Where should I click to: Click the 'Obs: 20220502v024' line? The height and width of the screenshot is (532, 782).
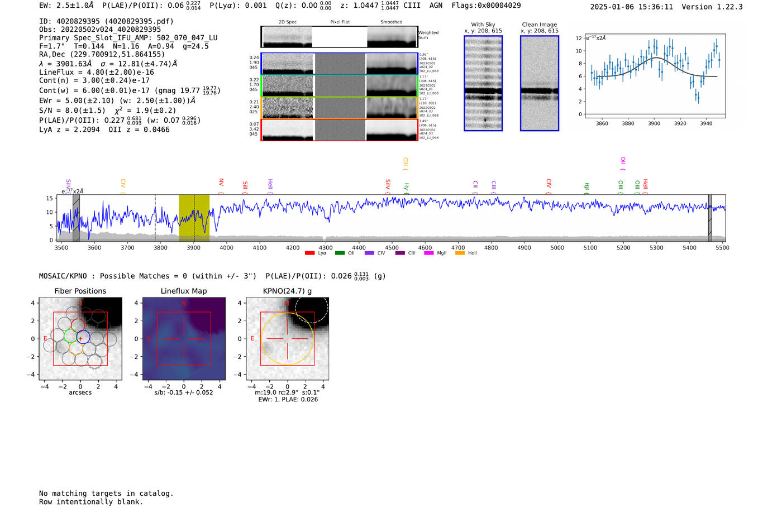100,30
